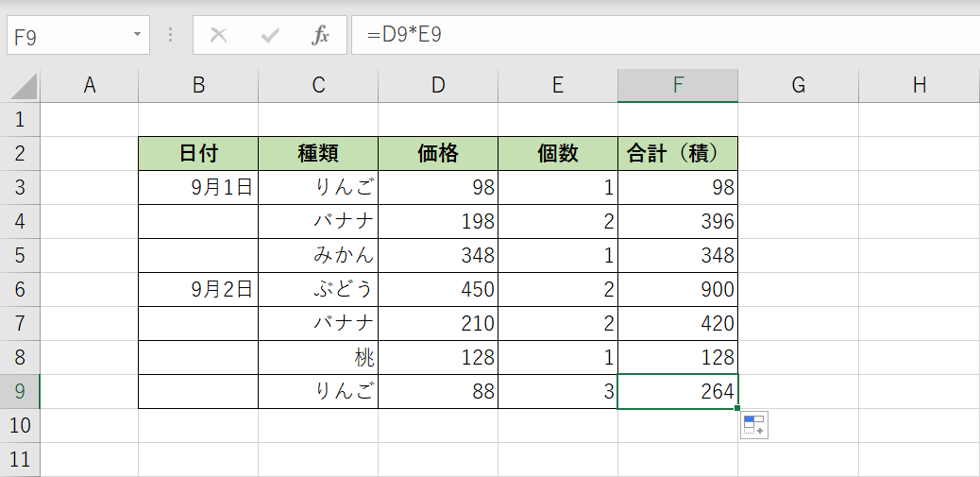Viewport: 980px width, 477px height.
Task: Select the りんご cell in row 9
Action: click(318, 391)
